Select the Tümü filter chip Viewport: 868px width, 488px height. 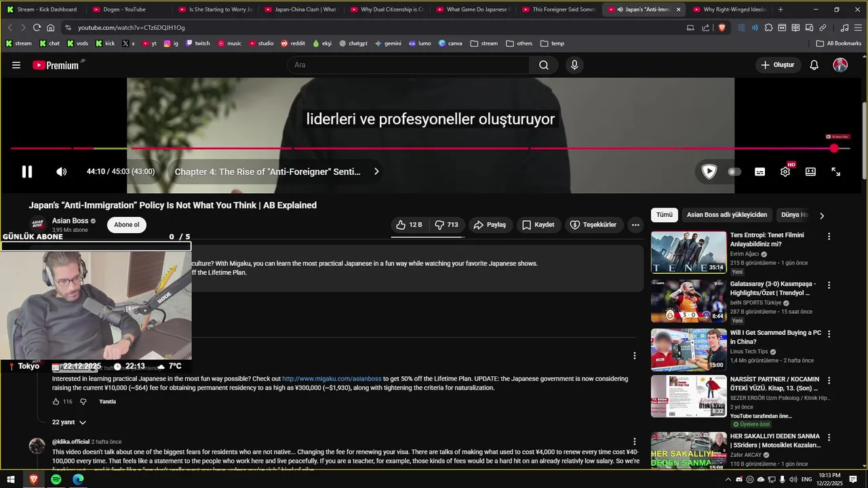point(665,215)
